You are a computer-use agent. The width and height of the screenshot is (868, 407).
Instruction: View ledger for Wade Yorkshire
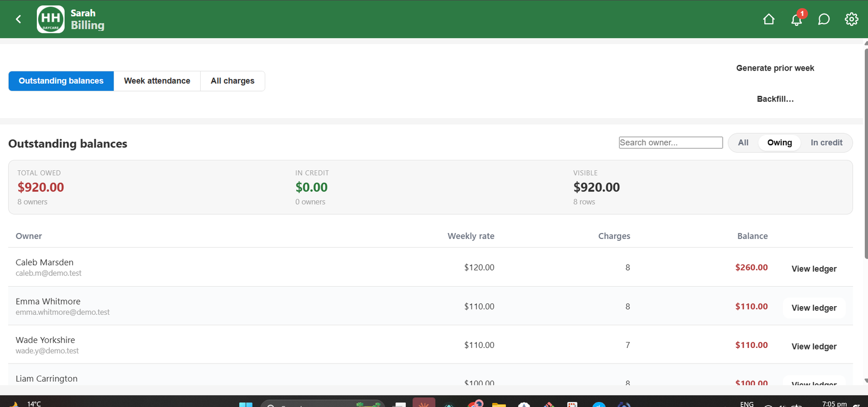coord(814,346)
